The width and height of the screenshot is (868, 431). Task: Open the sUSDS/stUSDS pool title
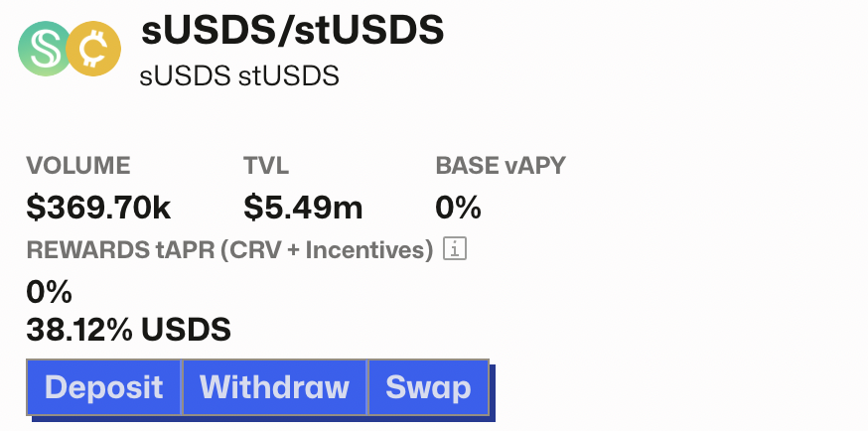point(292,32)
